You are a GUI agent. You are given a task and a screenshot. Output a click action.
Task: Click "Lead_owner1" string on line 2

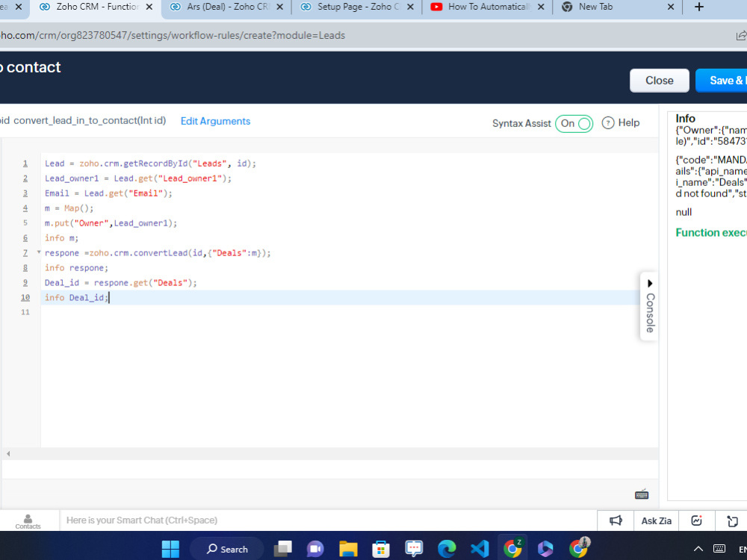point(190,178)
